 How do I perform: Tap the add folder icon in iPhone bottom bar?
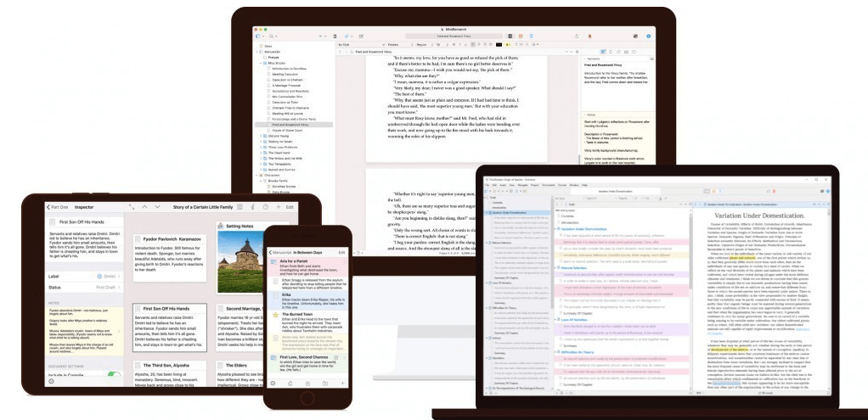click(x=325, y=383)
